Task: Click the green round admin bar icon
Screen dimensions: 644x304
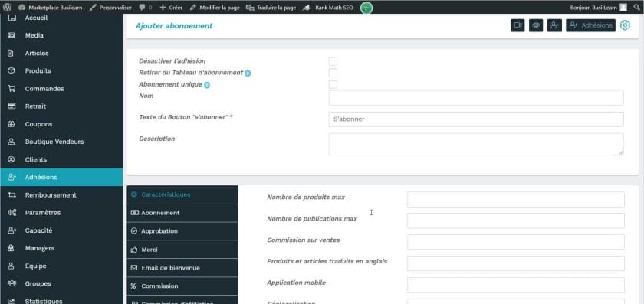Action: (x=366, y=8)
